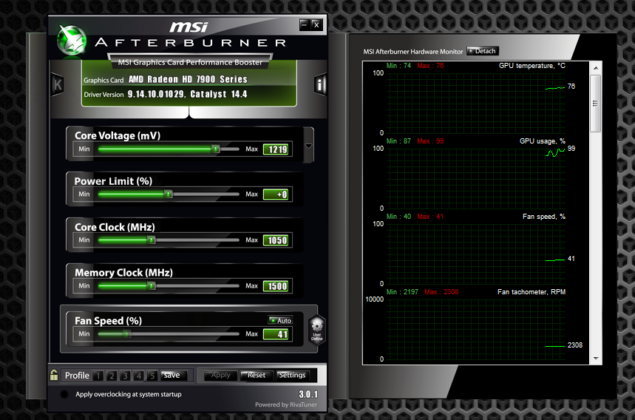Save the current profile
This screenshot has height=420, width=635.
(172, 376)
